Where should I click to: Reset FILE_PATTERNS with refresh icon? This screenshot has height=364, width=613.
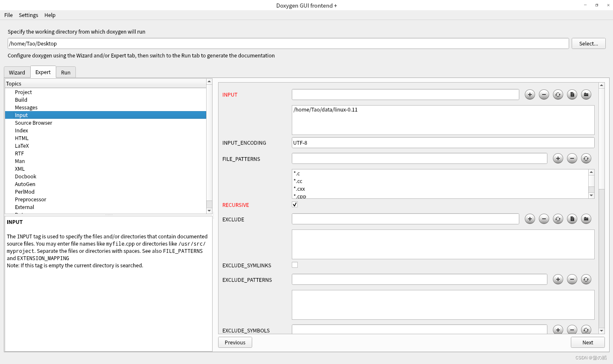(586, 158)
